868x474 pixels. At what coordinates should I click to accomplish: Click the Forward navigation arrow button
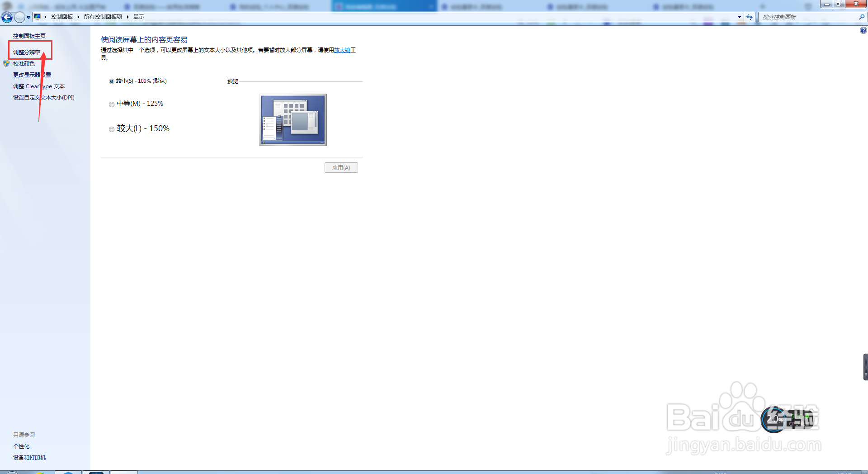[19, 17]
